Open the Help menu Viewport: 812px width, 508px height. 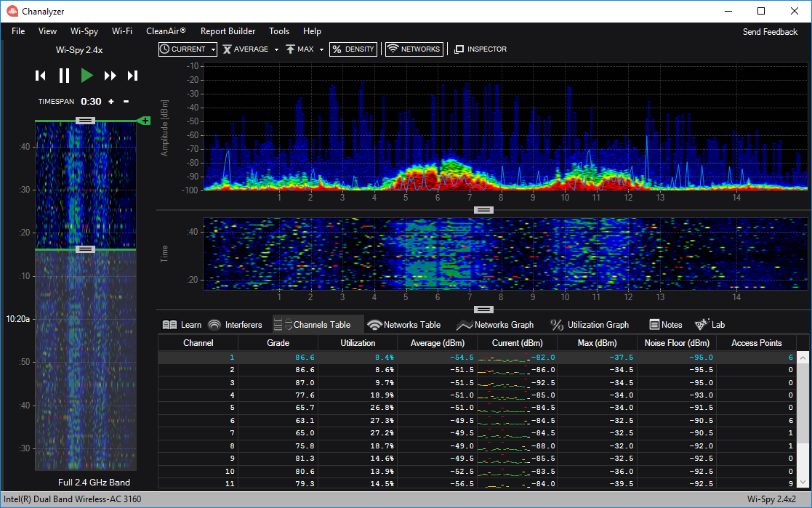(312, 31)
